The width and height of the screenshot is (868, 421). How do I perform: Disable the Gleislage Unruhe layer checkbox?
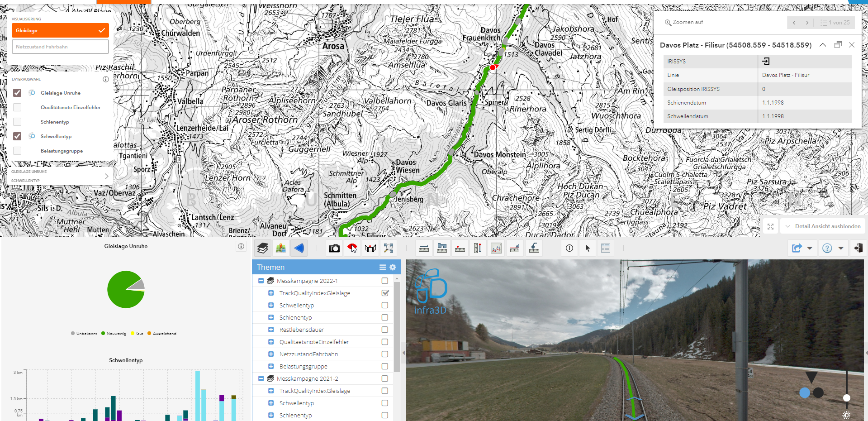pyautogui.click(x=17, y=92)
